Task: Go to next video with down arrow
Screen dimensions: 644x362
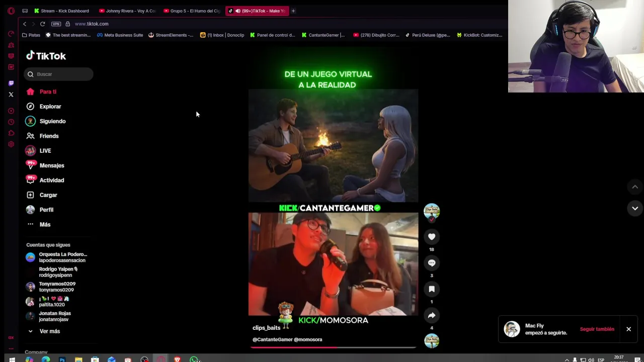Action: pyautogui.click(x=635, y=208)
